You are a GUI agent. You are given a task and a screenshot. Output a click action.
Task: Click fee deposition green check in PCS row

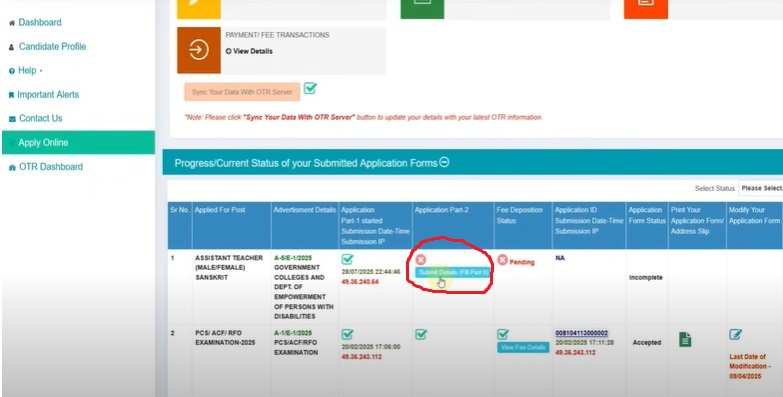(x=503, y=334)
